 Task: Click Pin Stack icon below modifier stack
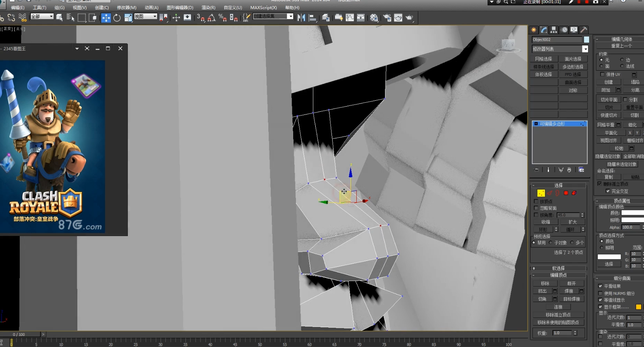tap(536, 170)
